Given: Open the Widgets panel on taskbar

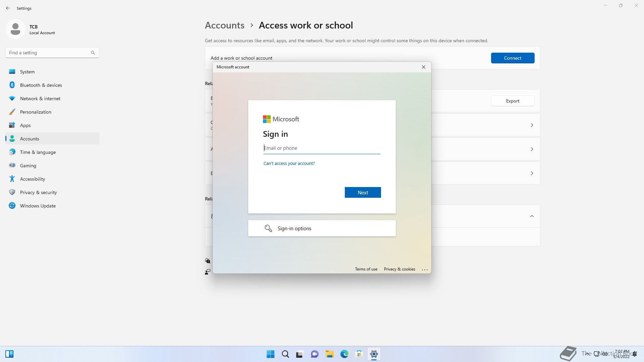Looking at the screenshot, I should pos(9,354).
